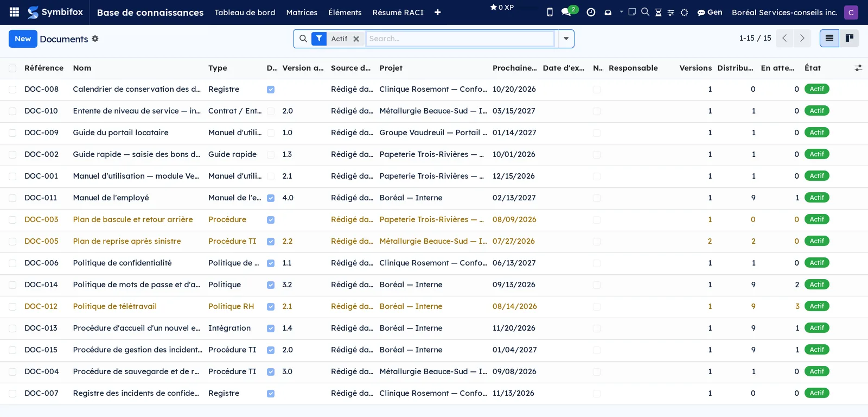Open the Résumé RACI menu

[x=398, y=12]
